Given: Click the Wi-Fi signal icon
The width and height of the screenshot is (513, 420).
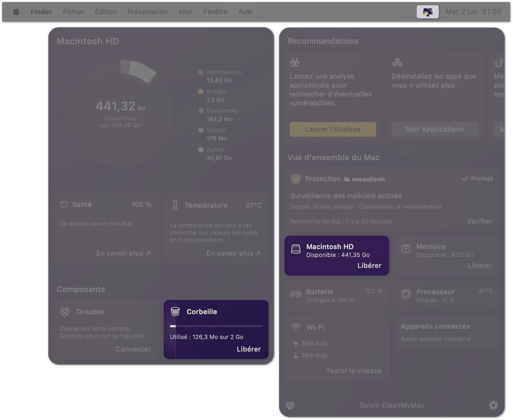Looking at the screenshot, I should click(x=296, y=327).
